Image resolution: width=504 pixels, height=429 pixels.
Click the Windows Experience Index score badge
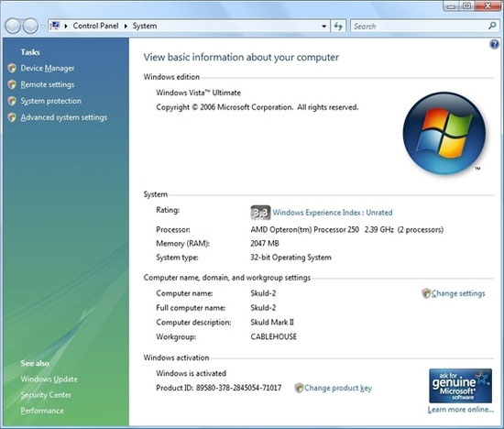coord(260,213)
